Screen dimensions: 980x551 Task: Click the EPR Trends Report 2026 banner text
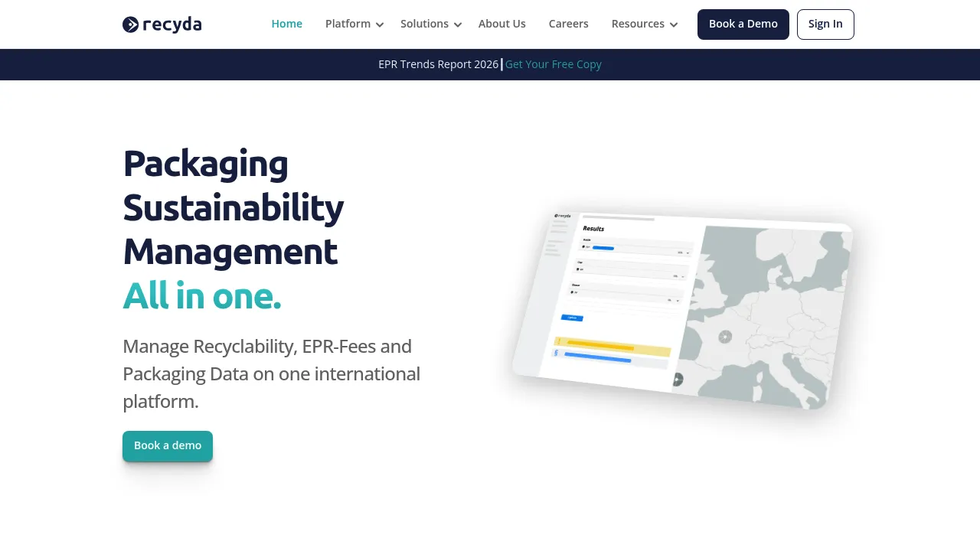click(438, 64)
